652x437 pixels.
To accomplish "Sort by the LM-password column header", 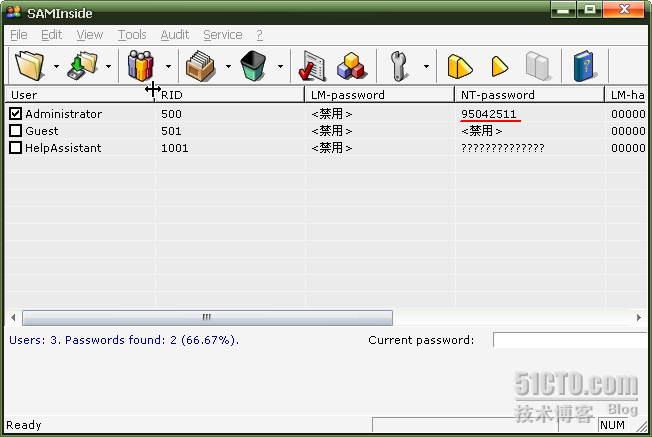I will [380, 95].
